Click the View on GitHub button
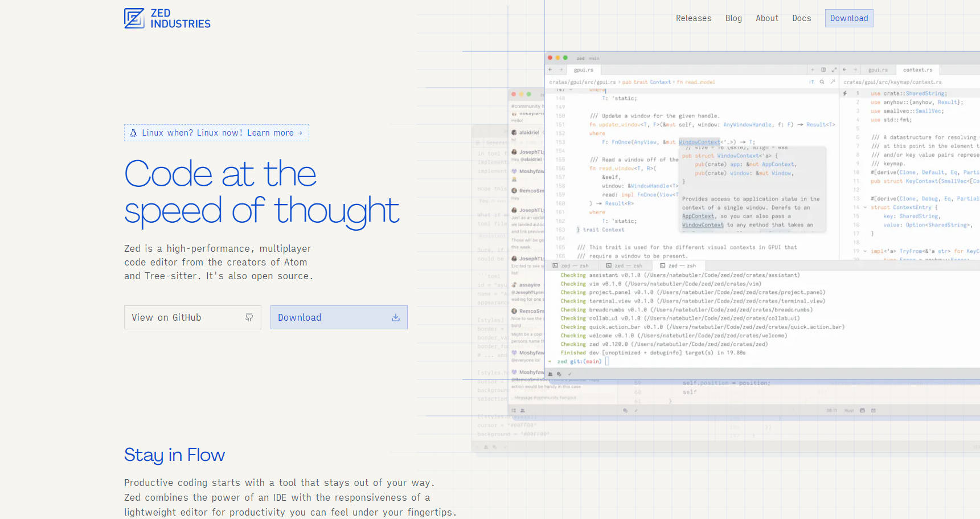This screenshot has height=519, width=980. [192, 317]
